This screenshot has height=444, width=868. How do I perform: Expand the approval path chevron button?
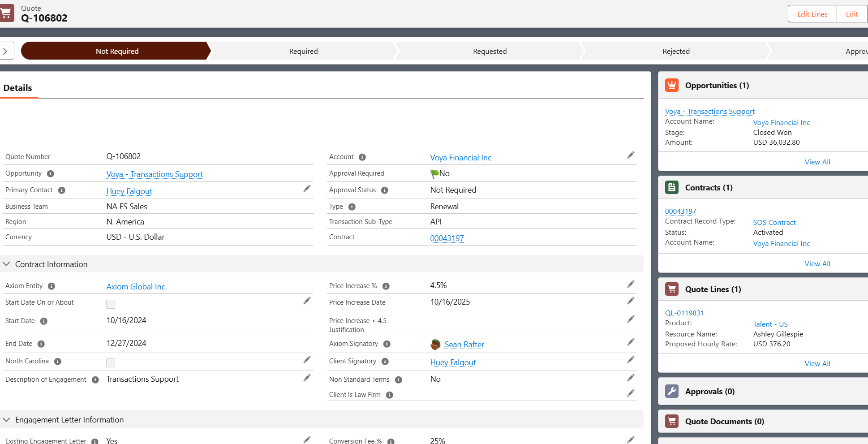6,51
